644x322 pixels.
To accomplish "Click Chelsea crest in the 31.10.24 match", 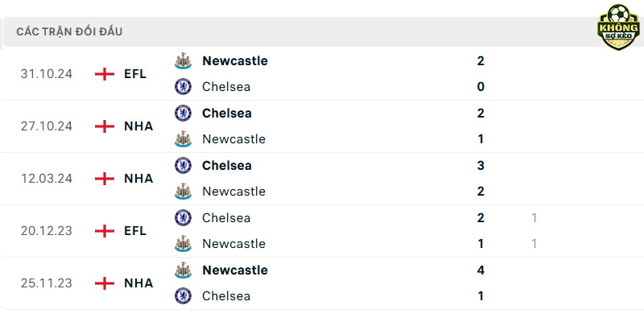I will pos(183,87).
